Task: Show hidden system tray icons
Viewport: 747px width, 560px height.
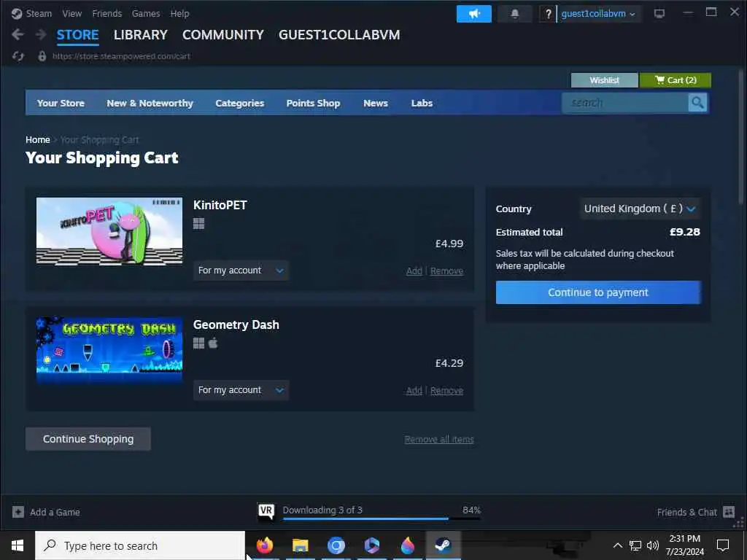Action: click(617, 545)
